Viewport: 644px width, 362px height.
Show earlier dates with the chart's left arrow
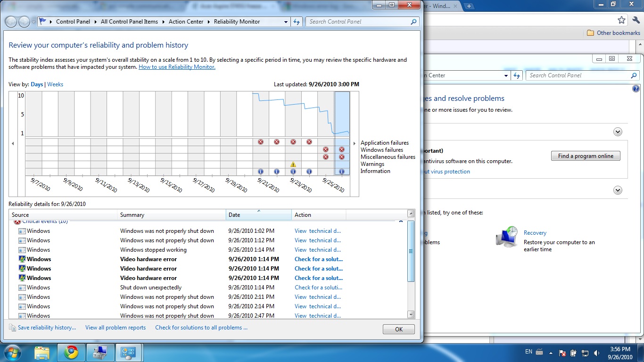click(13, 143)
